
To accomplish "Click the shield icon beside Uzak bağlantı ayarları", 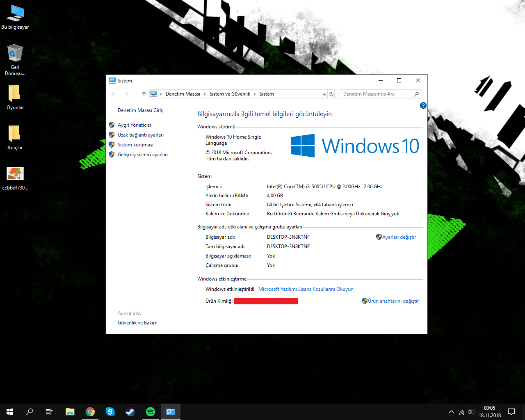I will [x=112, y=135].
